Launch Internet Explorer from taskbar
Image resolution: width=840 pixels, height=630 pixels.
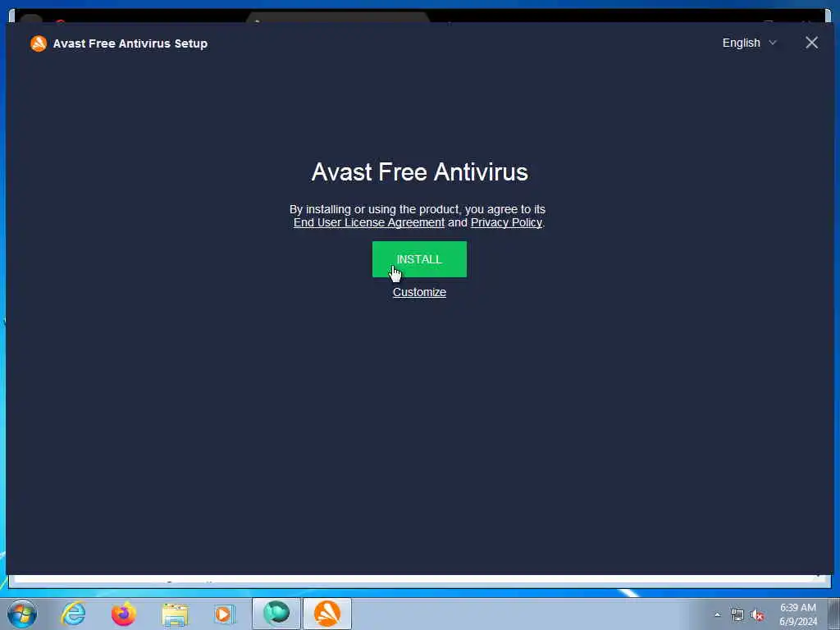pyautogui.click(x=73, y=614)
